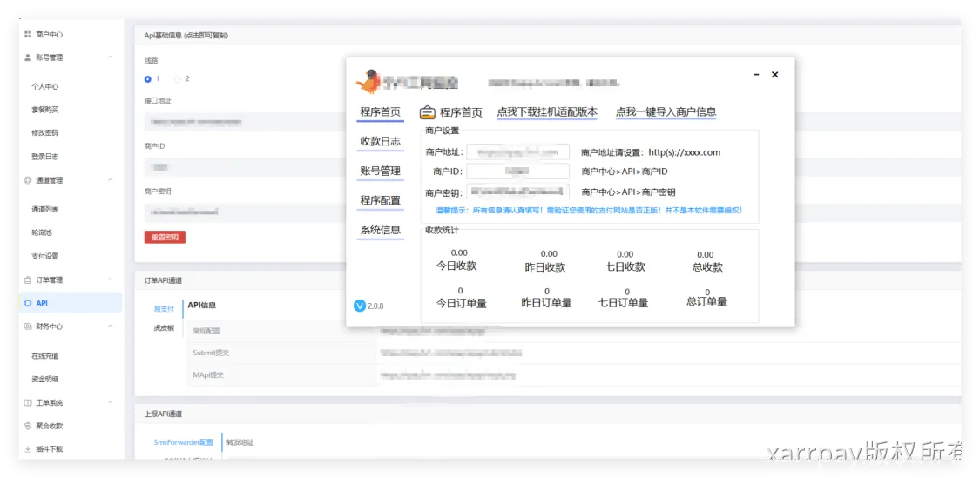Click the 财务中心 icon in the sidebar
Viewport: 980px width, 478px height.
coord(28,327)
